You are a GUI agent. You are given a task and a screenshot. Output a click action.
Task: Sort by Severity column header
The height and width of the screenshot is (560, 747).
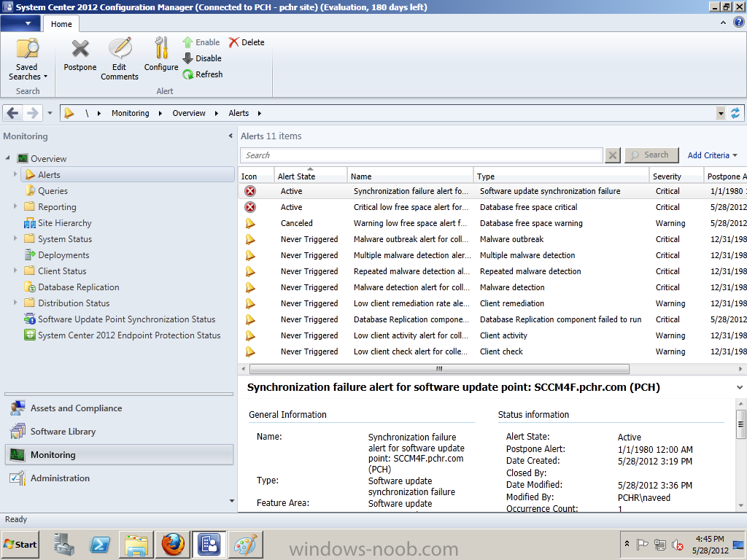[x=676, y=176]
